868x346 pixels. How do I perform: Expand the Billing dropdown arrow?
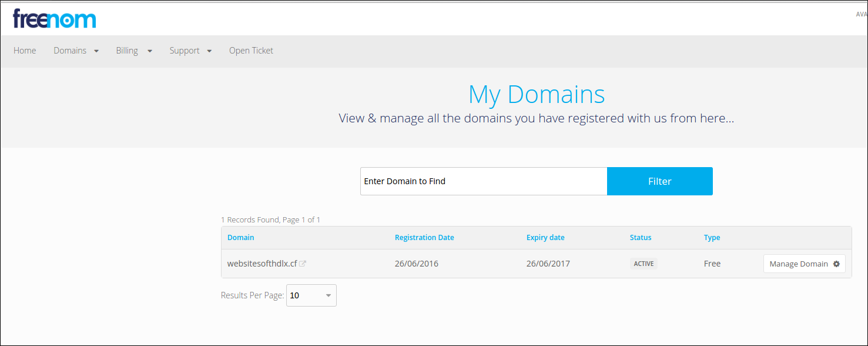[150, 51]
